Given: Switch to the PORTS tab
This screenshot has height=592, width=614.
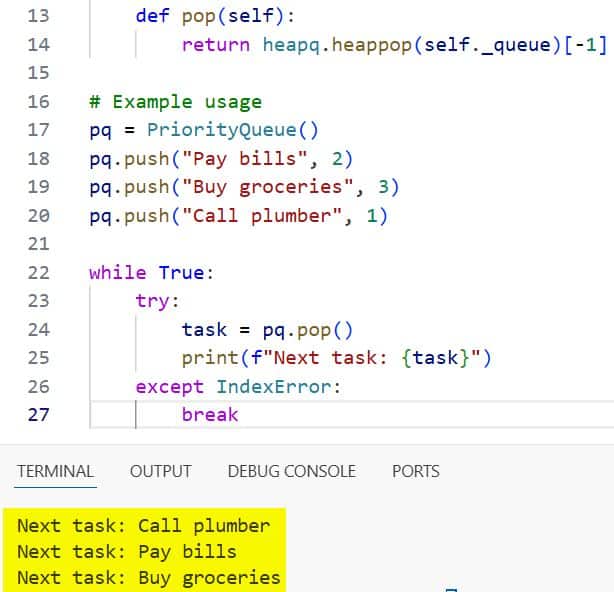Looking at the screenshot, I should click(416, 471).
